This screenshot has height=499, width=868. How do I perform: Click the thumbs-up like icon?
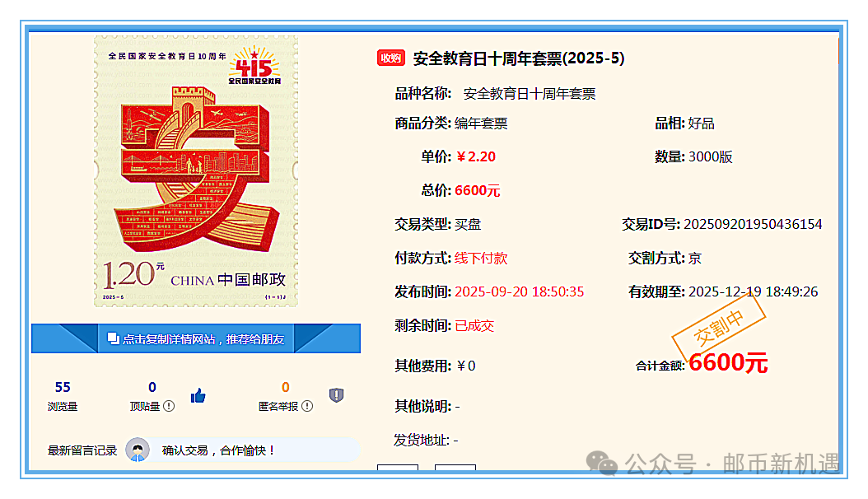click(x=198, y=396)
